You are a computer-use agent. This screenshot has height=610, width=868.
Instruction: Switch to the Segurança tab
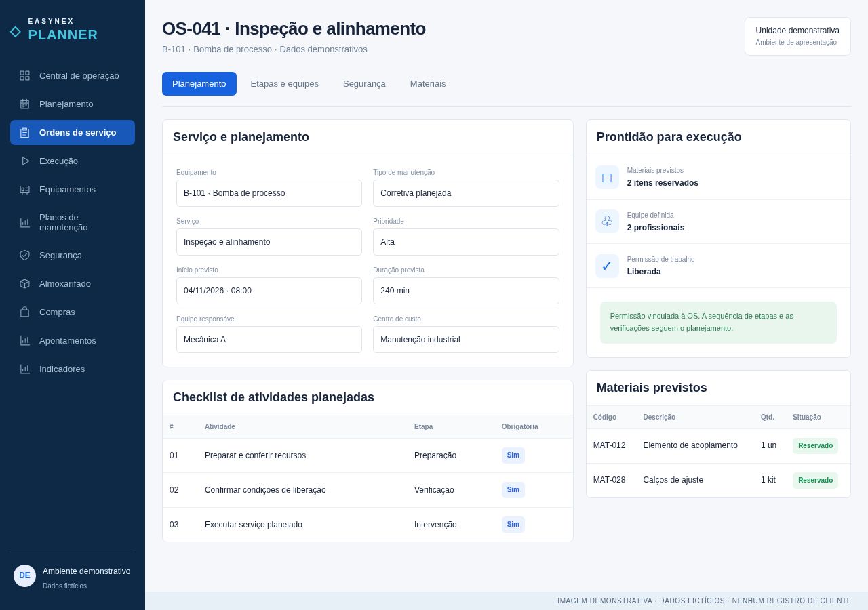[x=364, y=83]
